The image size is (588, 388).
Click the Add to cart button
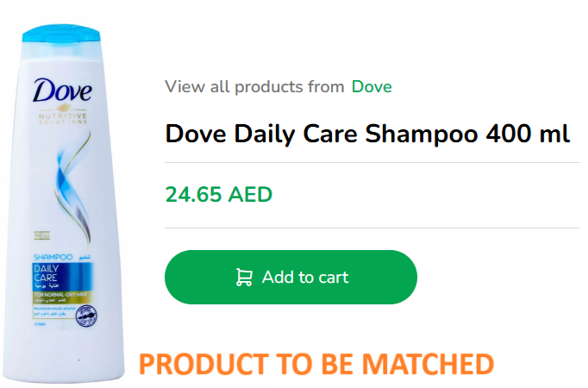pyautogui.click(x=291, y=277)
